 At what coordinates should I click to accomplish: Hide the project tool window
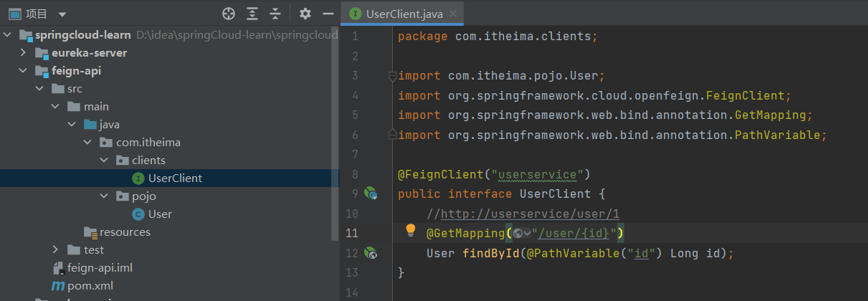[328, 14]
